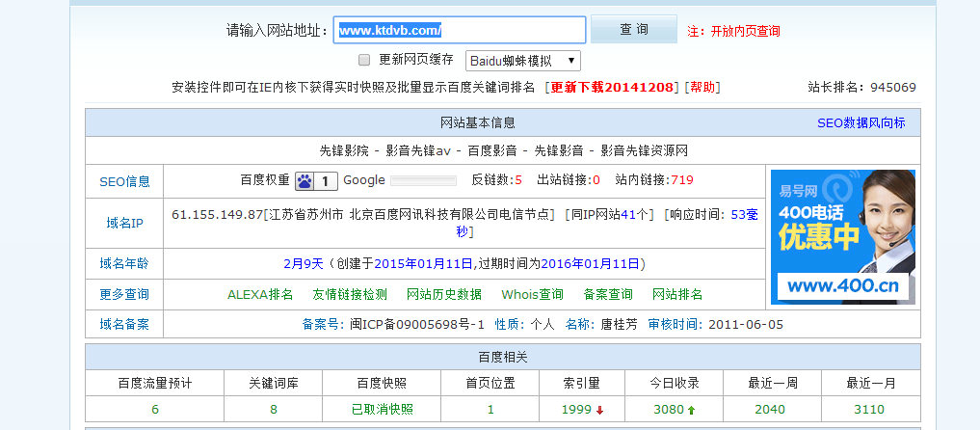Viewport: 980px width, 430px height.
Task: Open the 网站排名 link
Action: (x=677, y=294)
